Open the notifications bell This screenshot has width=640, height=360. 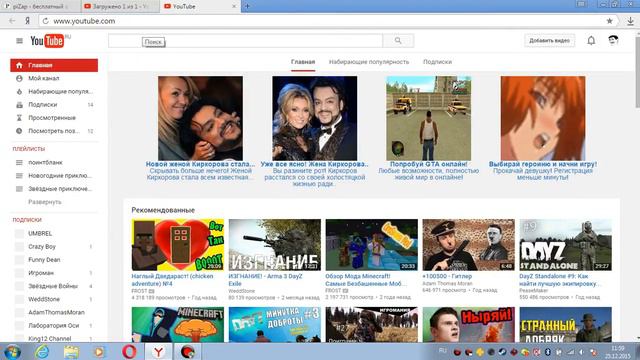(x=591, y=40)
